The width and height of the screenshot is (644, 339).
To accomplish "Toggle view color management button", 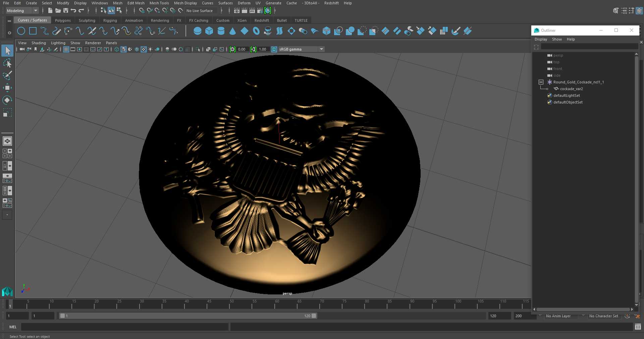I will (274, 49).
